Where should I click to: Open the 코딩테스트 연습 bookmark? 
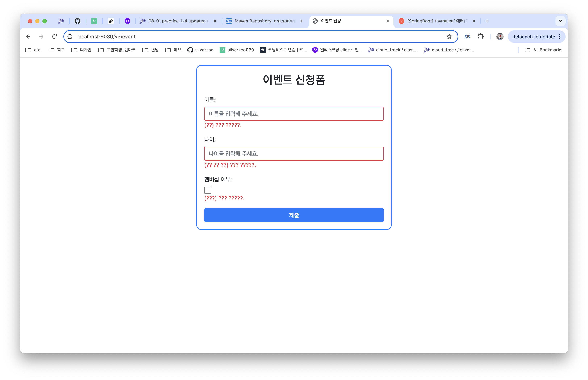(283, 50)
